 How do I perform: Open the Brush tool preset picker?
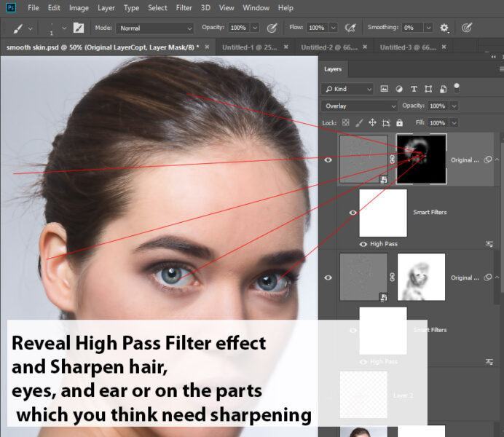(x=30, y=28)
